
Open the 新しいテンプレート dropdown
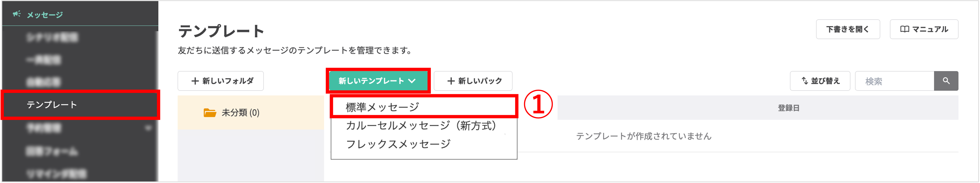pyautogui.click(x=377, y=81)
